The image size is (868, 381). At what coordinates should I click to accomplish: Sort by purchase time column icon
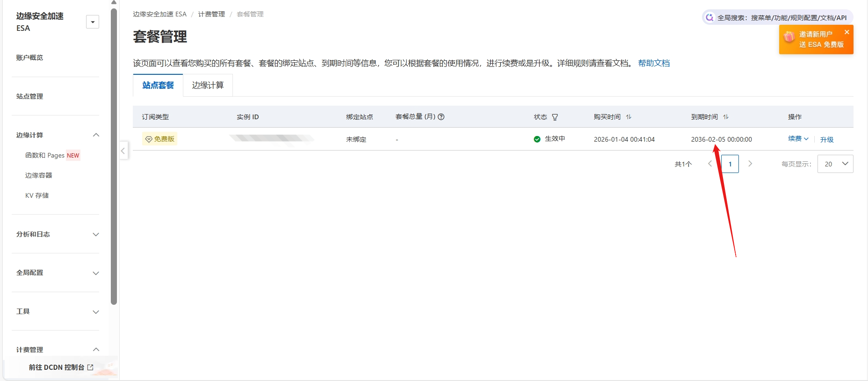pos(629,117)
